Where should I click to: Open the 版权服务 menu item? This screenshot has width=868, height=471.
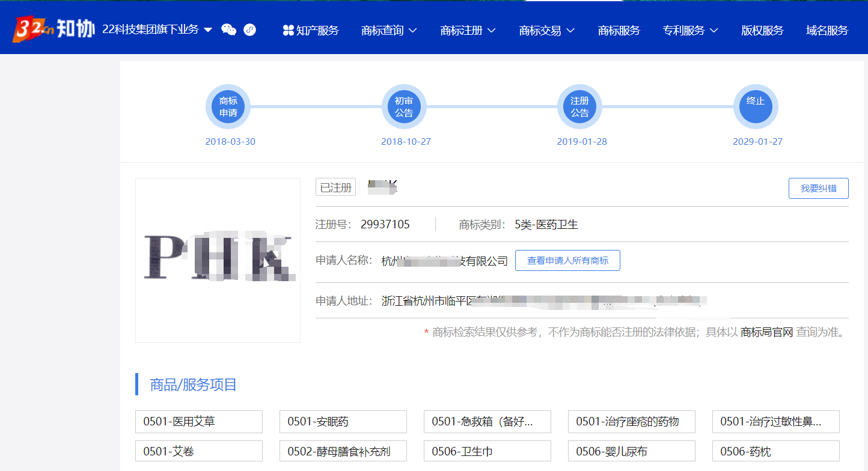click(x=762, y=30)
